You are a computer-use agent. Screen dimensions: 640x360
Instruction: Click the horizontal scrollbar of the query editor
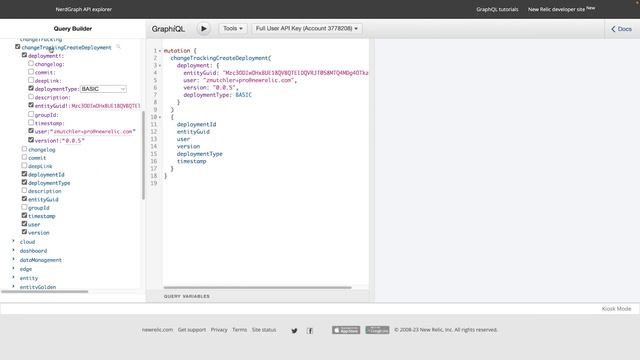[x=258, y=287]
